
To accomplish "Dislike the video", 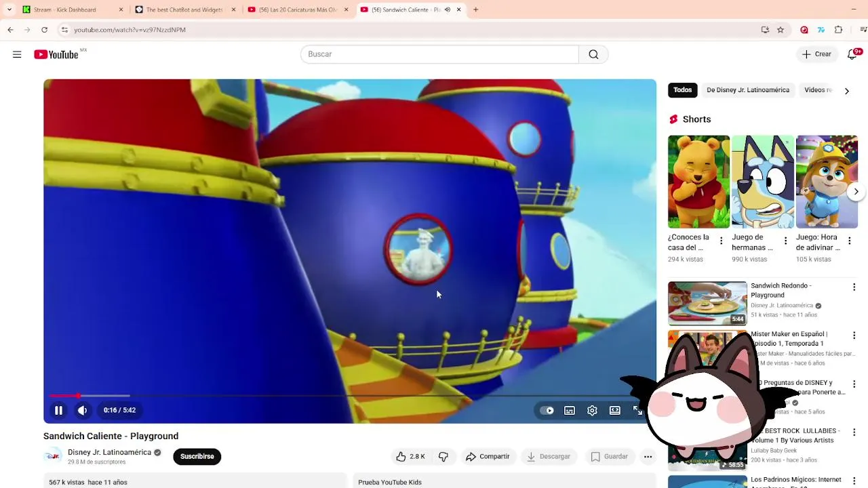I will [x=443, y=457].
